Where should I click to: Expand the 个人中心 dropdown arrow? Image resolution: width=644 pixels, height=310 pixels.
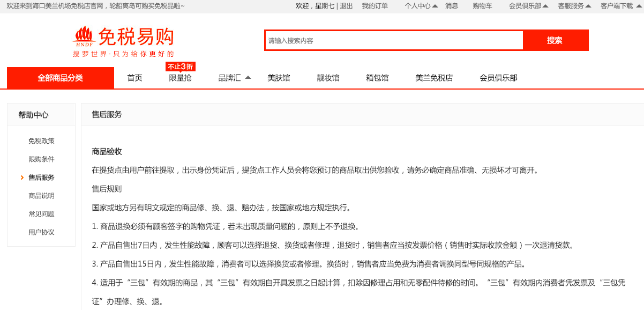click(x=435, y=6)
